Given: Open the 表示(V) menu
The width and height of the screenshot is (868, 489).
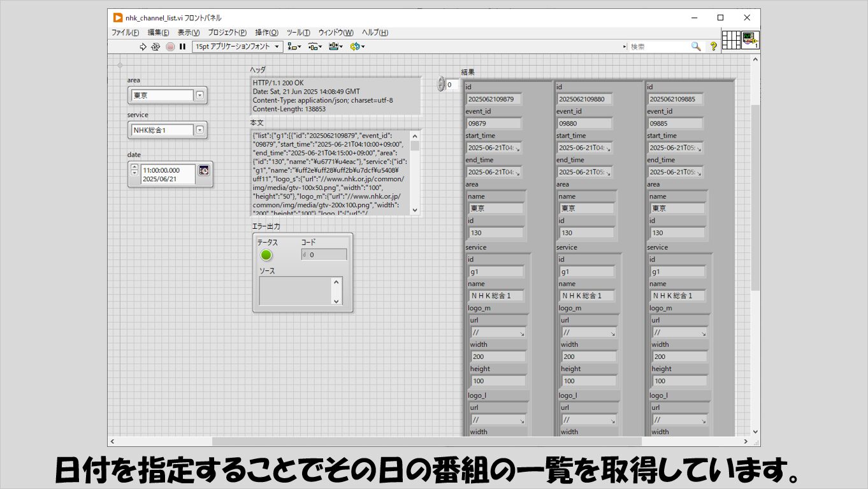Looking at the screenshot, I should click(x=189, y=33).
